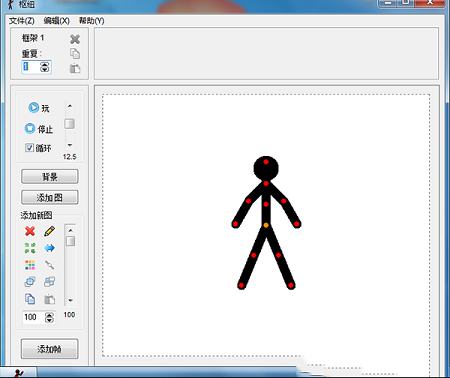The width and height of the screenshot is (450, 378).
Task: Click the speed slider up arrow
Action: click(70, 106)
